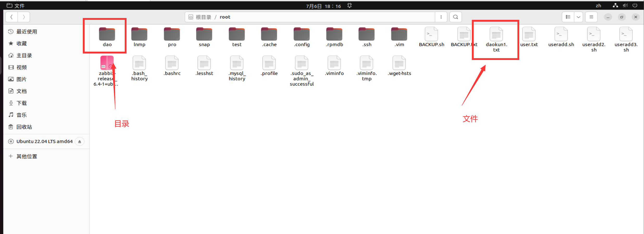Open the snap folder
The width and height of the screenshot is (644, 234).
pyautogui.click(x=204, y=37)
